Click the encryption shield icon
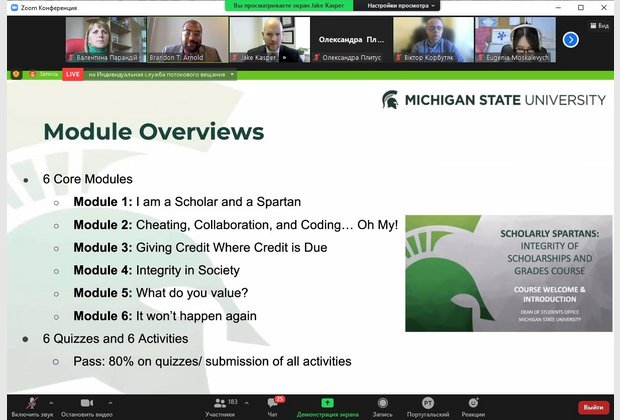 [x=16, y=74]
